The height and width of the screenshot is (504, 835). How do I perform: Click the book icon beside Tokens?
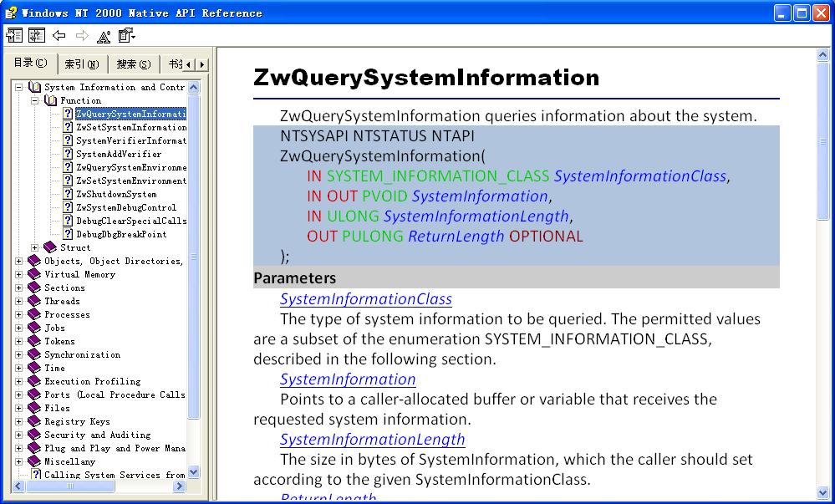[x=34, y=341]
